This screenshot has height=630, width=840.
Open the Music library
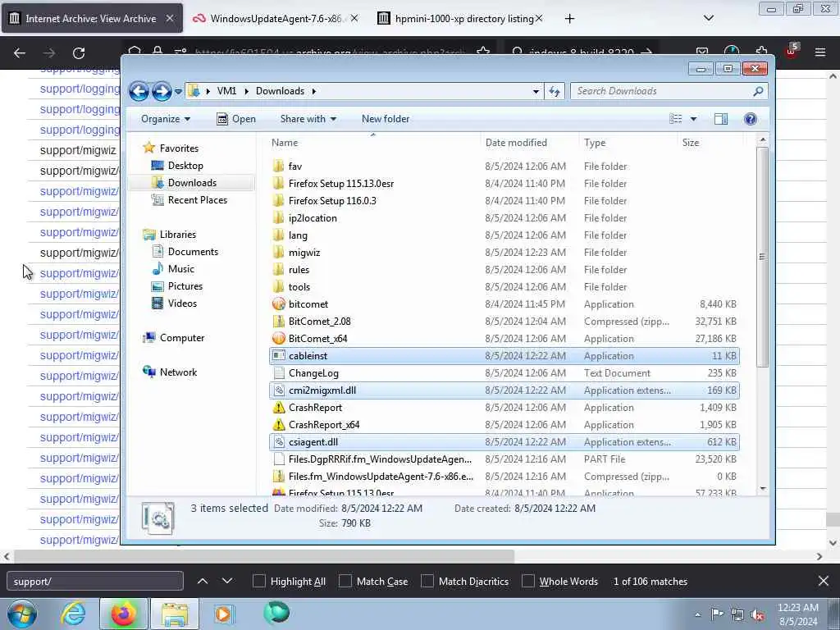pos(181,269)
